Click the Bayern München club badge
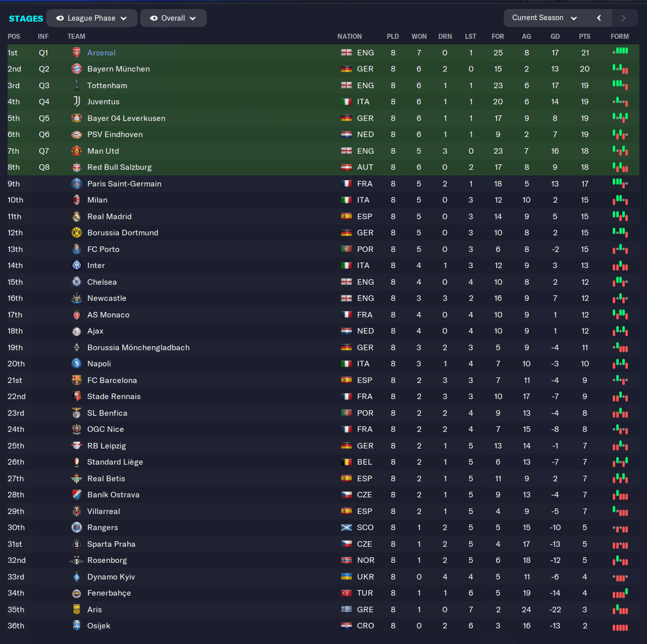 pos(76,69)
